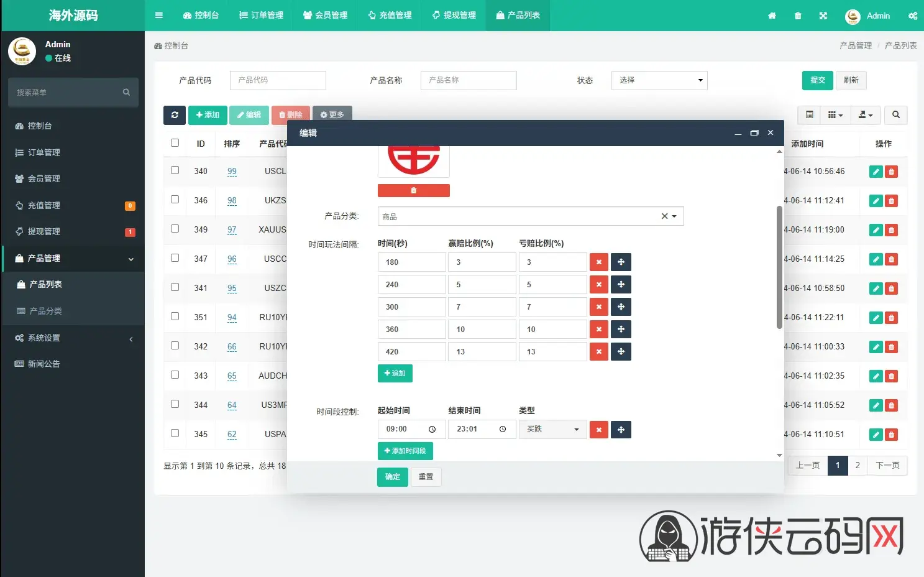The image size is (924, 577).
Task: Edit the row added at 11:19:00
Action: point(876,230)
